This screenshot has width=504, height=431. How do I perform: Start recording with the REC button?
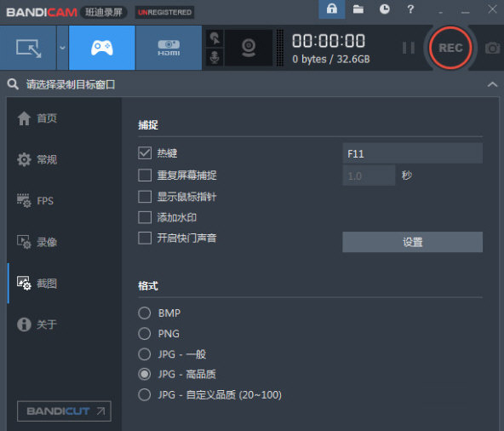click(450, 48)
